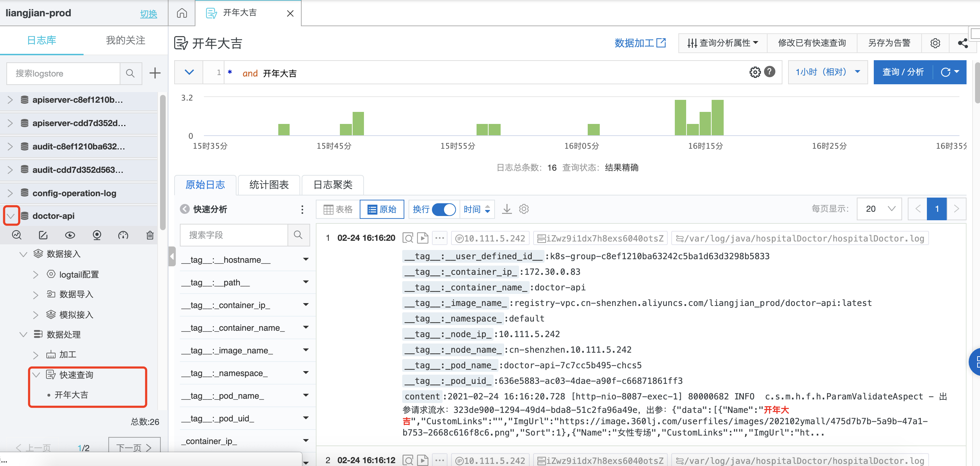Click the download log icon
This screenshot has width=980, height=466.
click(507, 209)
